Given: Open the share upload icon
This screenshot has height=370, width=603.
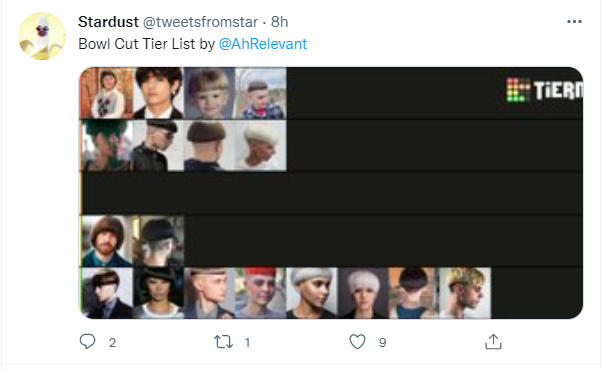Looking at the screenshot, I should click(493, 342).
